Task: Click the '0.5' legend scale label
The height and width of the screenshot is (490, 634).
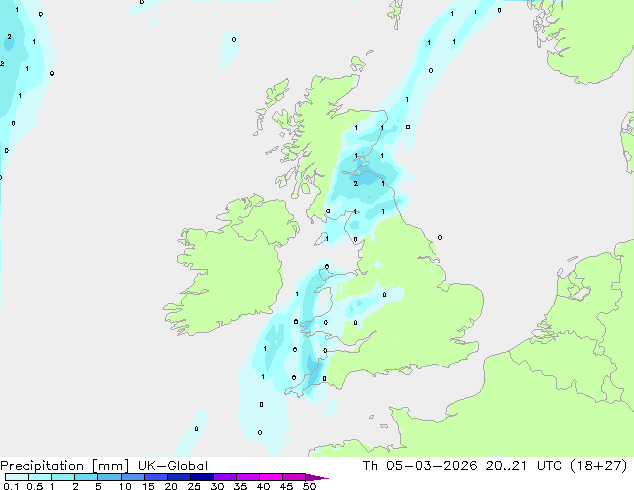Action: tap(35, 486)
